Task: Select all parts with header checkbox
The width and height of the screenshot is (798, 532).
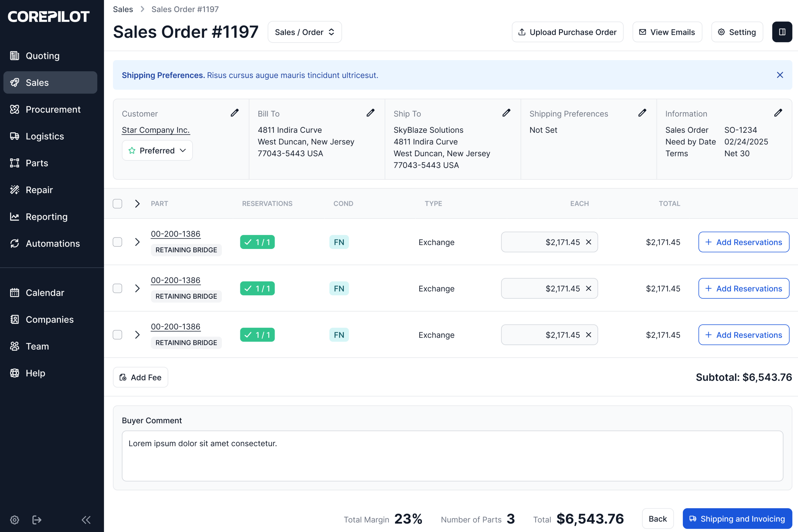Action: pos(117,204)
